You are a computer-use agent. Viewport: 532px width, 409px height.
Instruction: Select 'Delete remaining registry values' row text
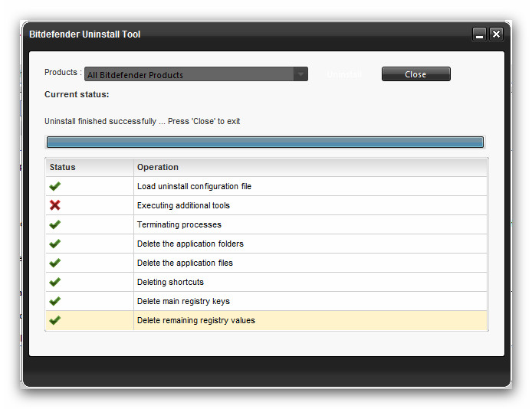click(x=196, y=320)
